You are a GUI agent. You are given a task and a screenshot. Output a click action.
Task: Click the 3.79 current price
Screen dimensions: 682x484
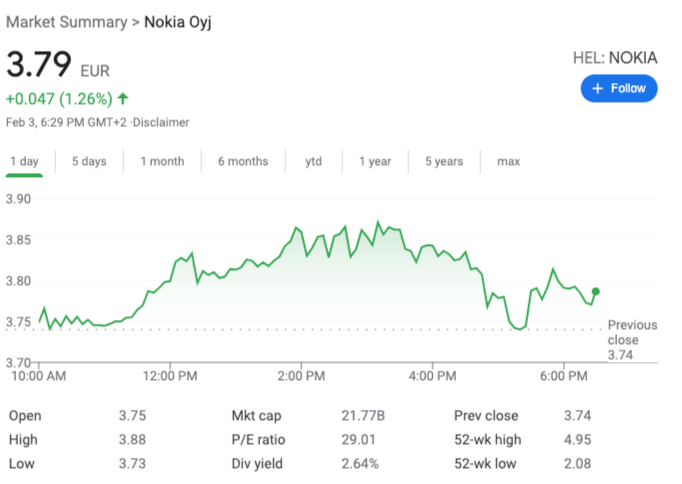[x=39, y=64]
